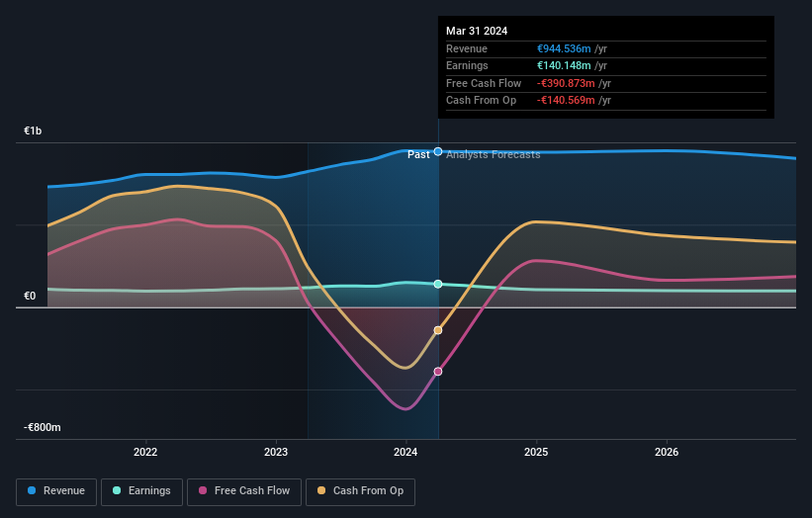Click the €0 y-axis label
Screen dimensions: 812x518
point(30,296)
